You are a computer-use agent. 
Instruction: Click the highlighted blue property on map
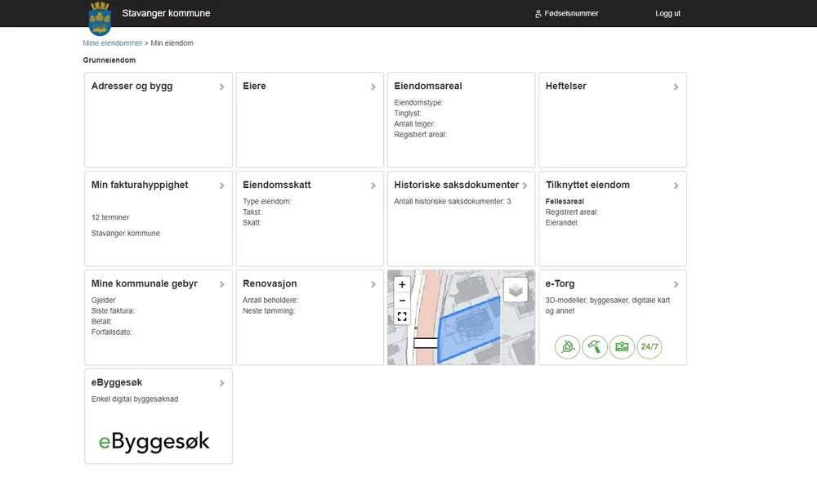click(x=470, y=331)
